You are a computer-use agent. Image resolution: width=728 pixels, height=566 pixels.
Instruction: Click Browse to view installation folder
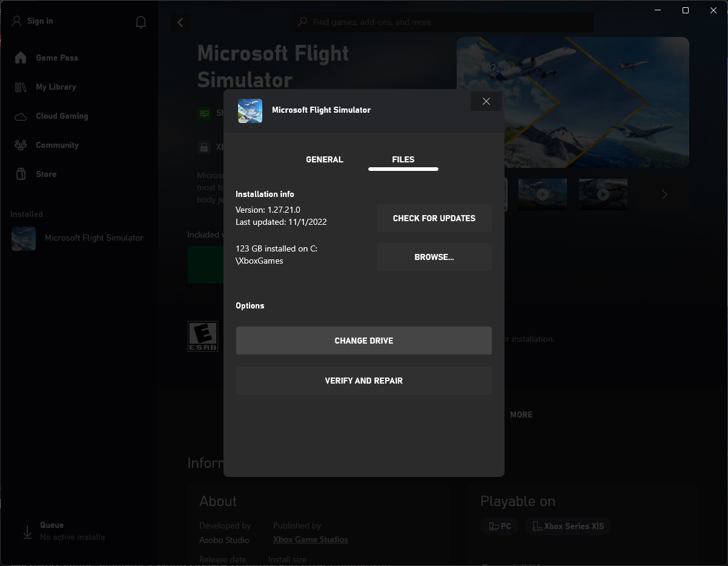tap(434, 257)
